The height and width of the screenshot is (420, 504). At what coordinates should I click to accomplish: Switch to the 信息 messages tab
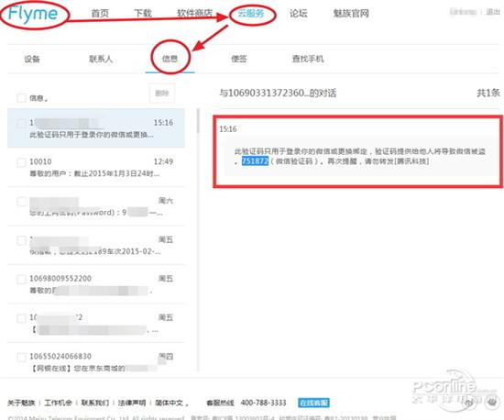(x=170, y=59)
